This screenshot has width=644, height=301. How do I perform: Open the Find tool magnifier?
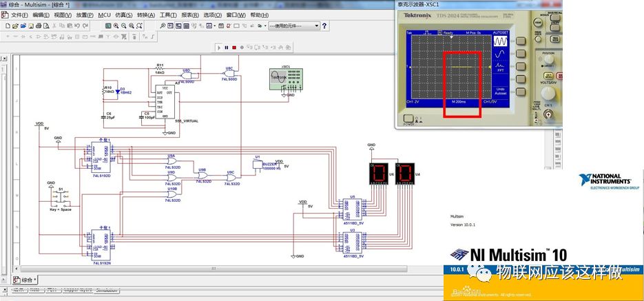[x=163, y=25]
